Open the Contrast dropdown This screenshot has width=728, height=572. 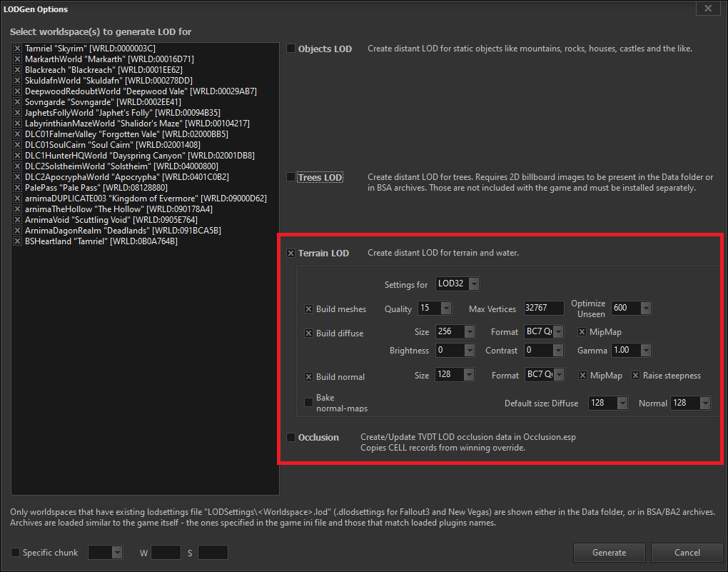[544, 351]
